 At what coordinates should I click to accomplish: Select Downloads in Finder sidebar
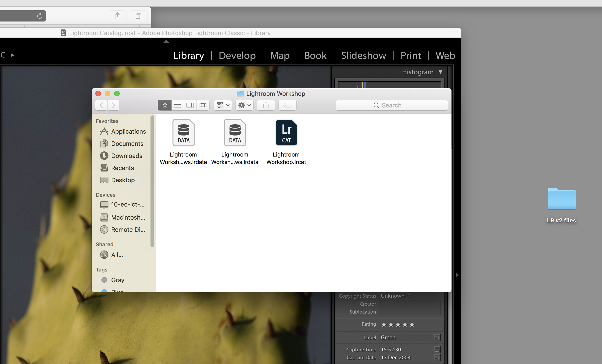click(127, 156)
